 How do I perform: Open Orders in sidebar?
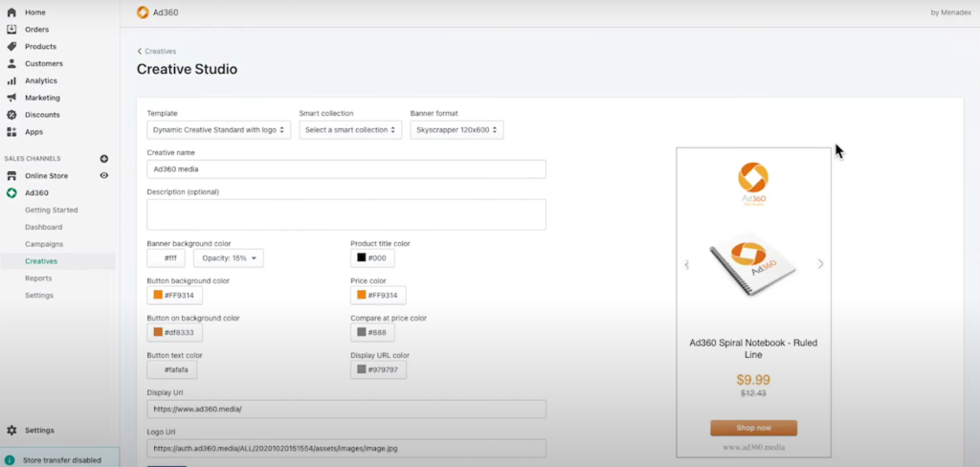37,30
